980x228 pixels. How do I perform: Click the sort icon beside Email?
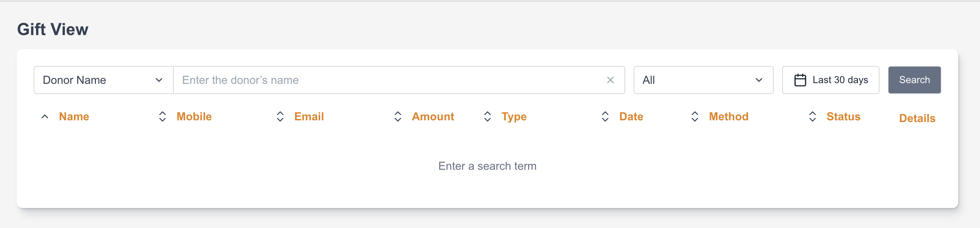(x=280, y=117)
